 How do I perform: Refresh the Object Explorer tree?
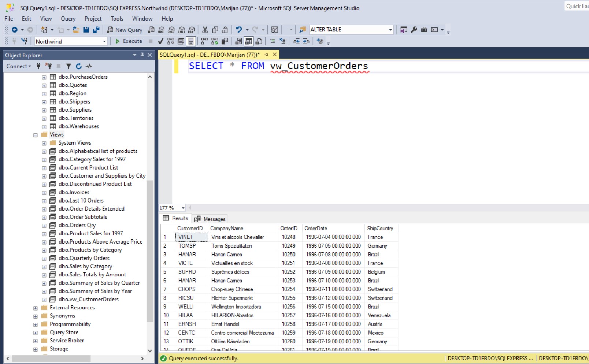79,66
